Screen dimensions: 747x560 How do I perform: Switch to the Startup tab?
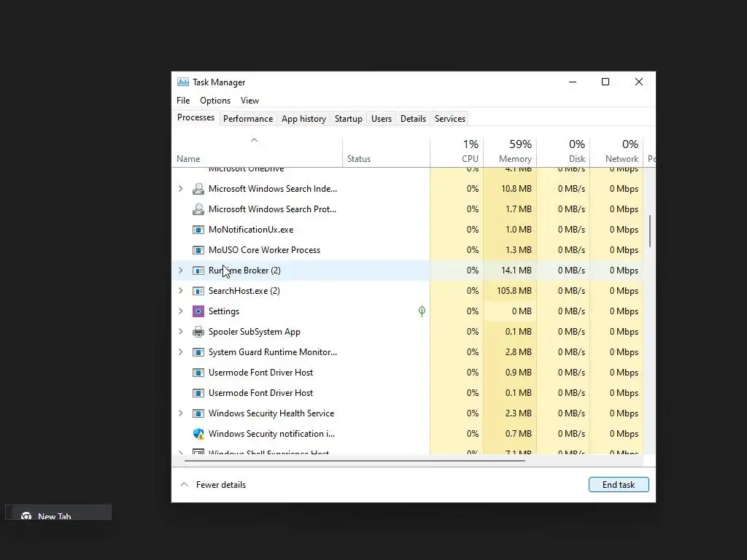click(348, 119)
